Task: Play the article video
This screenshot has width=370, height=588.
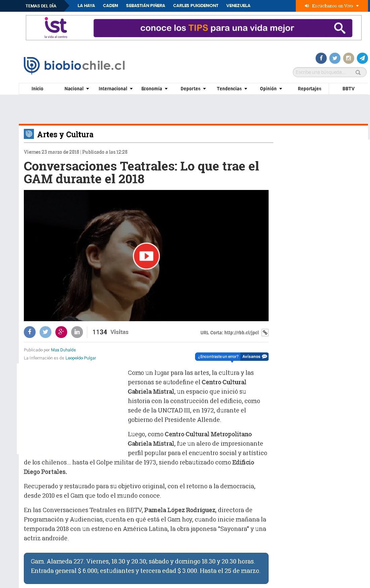Action: click(x=146, y=256)
